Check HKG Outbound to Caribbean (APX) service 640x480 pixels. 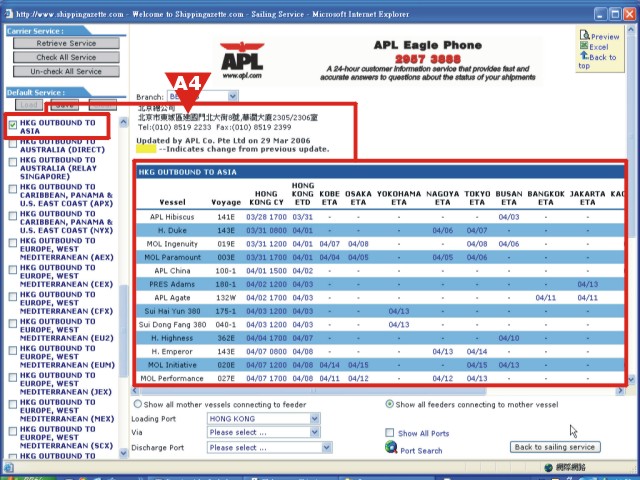(x=13, y=189)
